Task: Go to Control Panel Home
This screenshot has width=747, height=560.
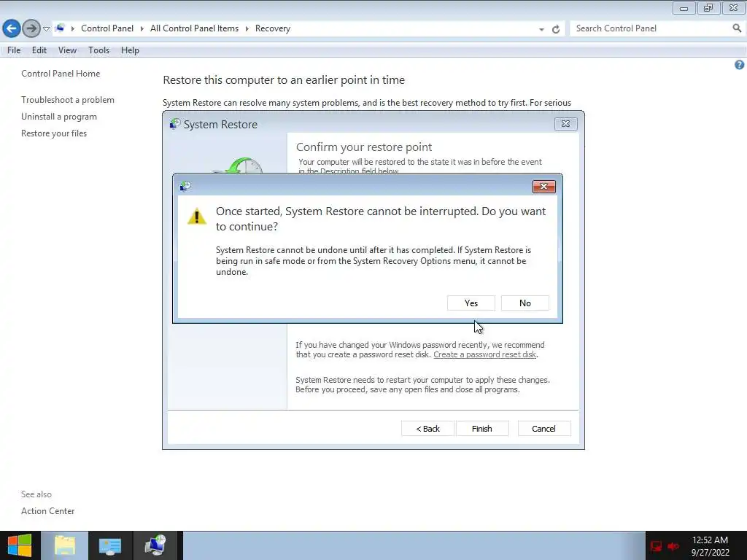Action: [x=61, y=74]
